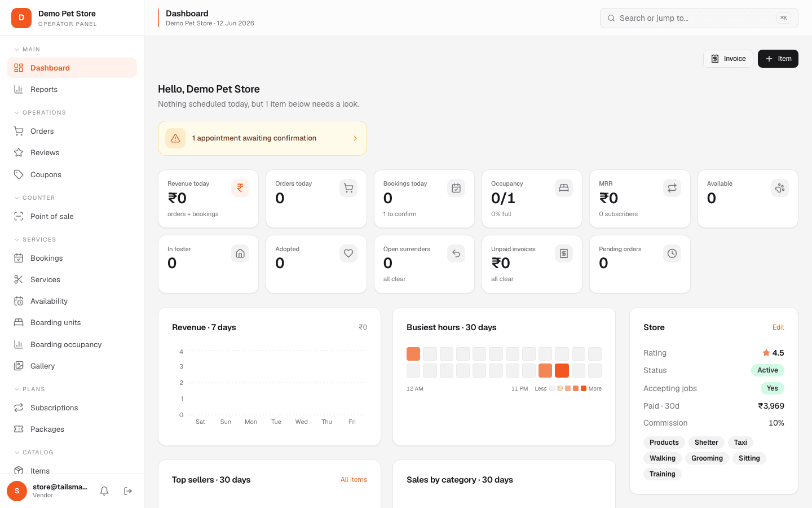812x508 pixels.
Task: Click the star icon beside 4.5 rating
Action: [x=766, y=353]
